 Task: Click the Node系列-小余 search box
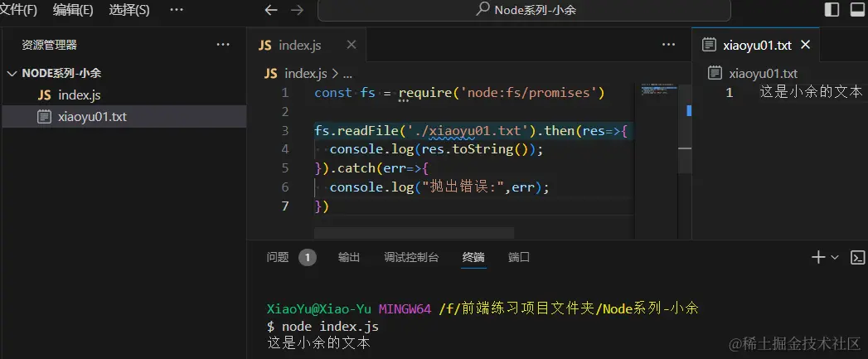tap(524, 10)
